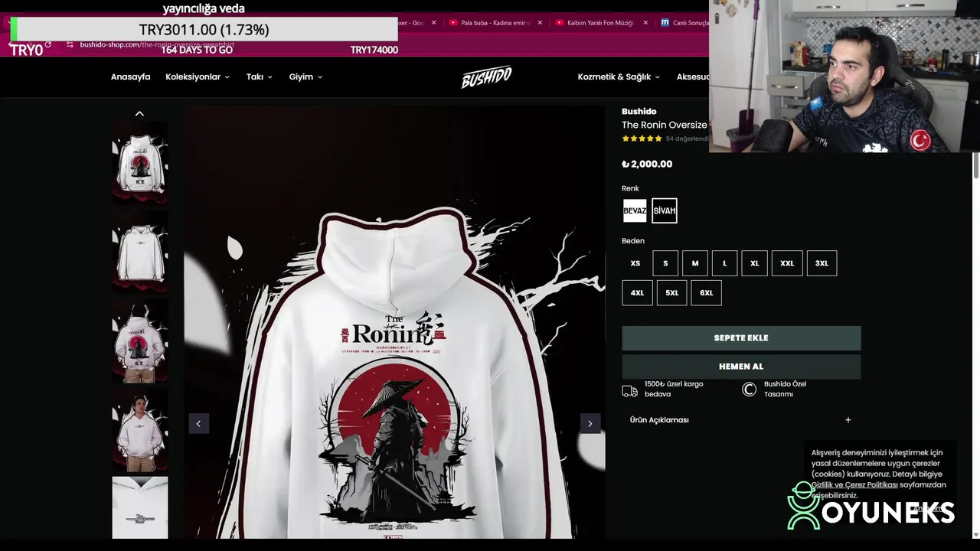Click the plus icon beside Ürün Açıklaması

(x=848, y=420)
